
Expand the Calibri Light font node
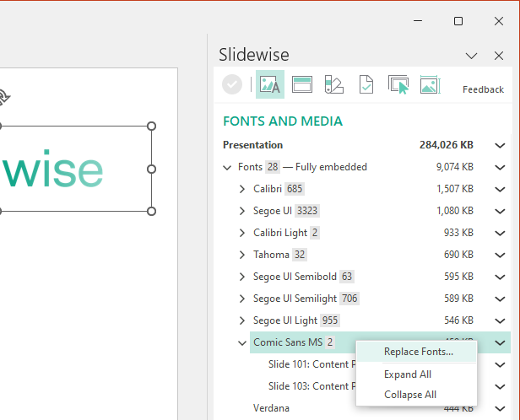point(242,233)
